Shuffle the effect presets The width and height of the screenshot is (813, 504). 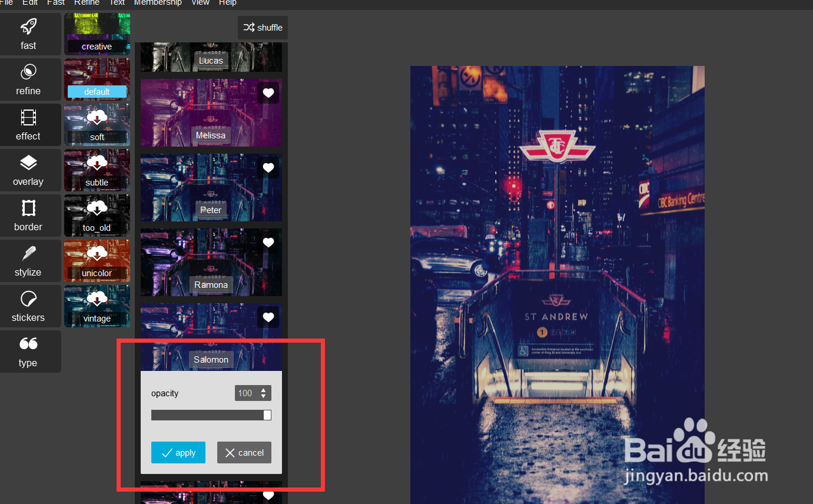click(x=263, y=28)
